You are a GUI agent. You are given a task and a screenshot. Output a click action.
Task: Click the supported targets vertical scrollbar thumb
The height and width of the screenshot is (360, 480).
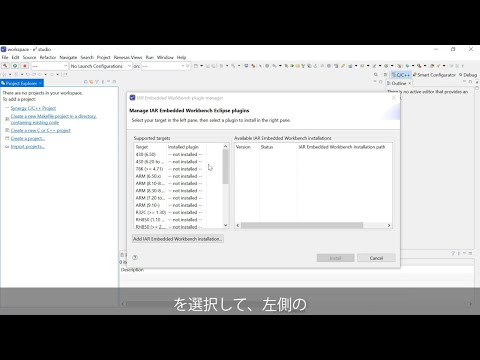(x=226, y=167)
